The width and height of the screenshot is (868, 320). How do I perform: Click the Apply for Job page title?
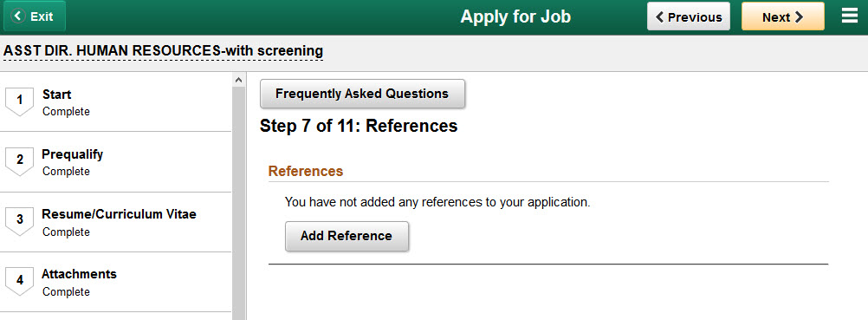click(515, 16)
